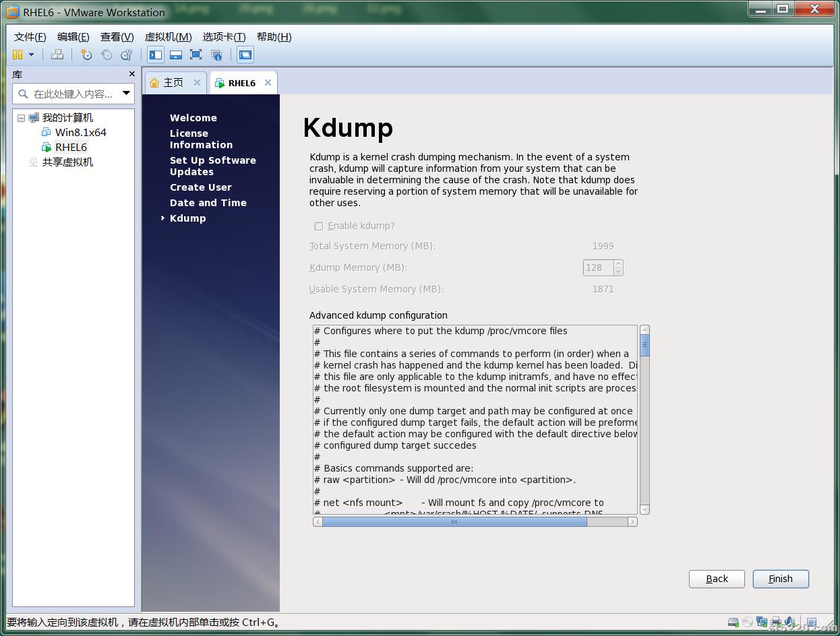Click the Usable System Memory value 1871

[x=603, y=289]
